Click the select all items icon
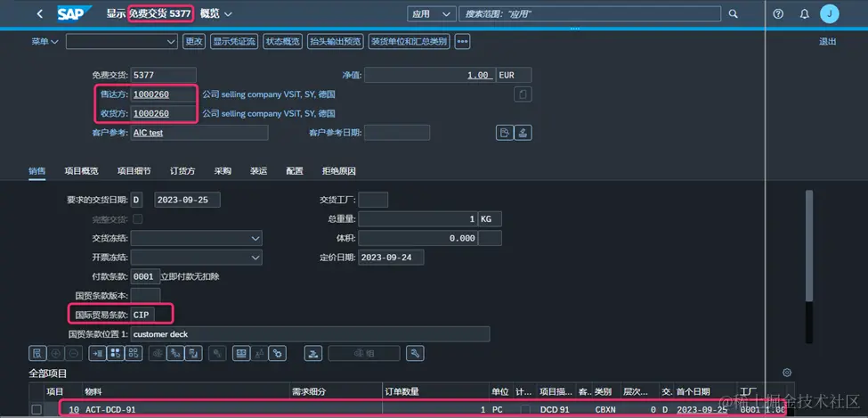Viewport: 868px width, 418px height. coord(115,353)
